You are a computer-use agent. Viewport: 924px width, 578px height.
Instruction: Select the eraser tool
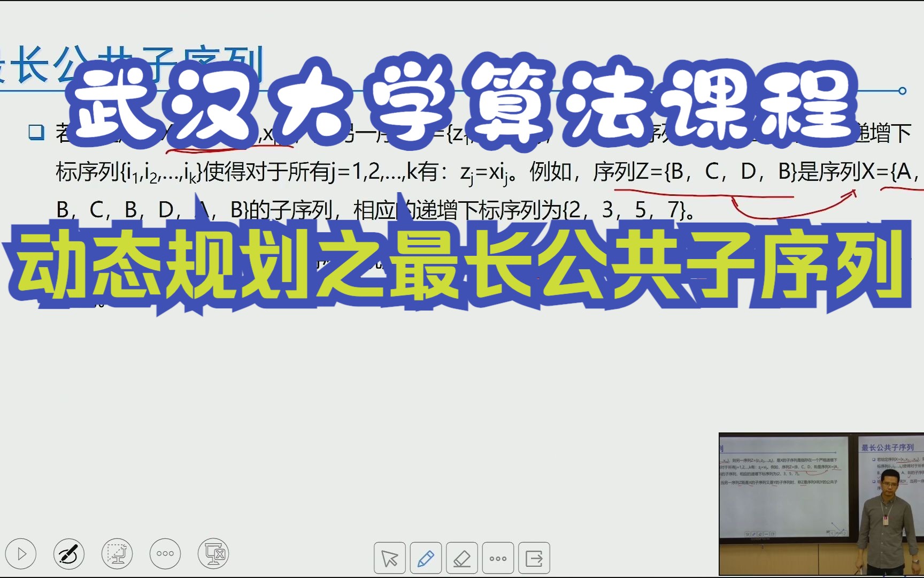[462, 558]
